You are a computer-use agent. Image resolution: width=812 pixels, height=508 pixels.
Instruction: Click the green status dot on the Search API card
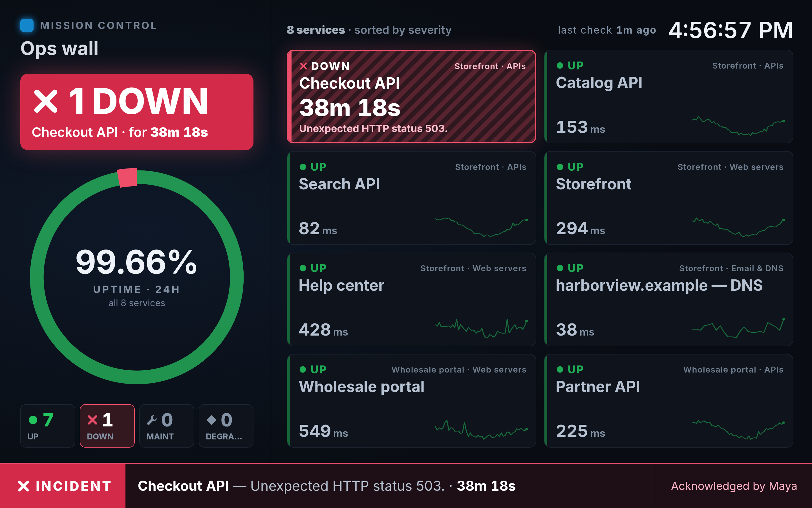[x=303, y=167]
